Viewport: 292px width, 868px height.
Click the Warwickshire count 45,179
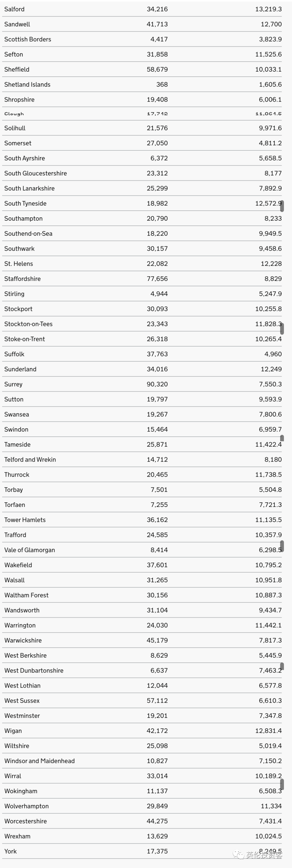[x=157, y=640]
